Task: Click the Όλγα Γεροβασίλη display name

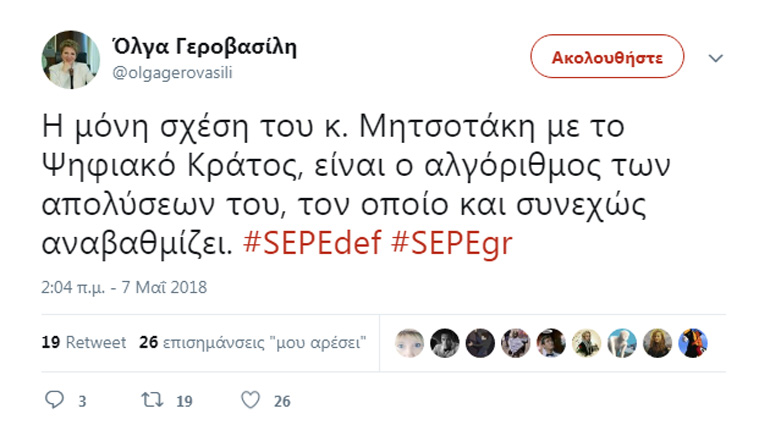Action: [204, 47]
